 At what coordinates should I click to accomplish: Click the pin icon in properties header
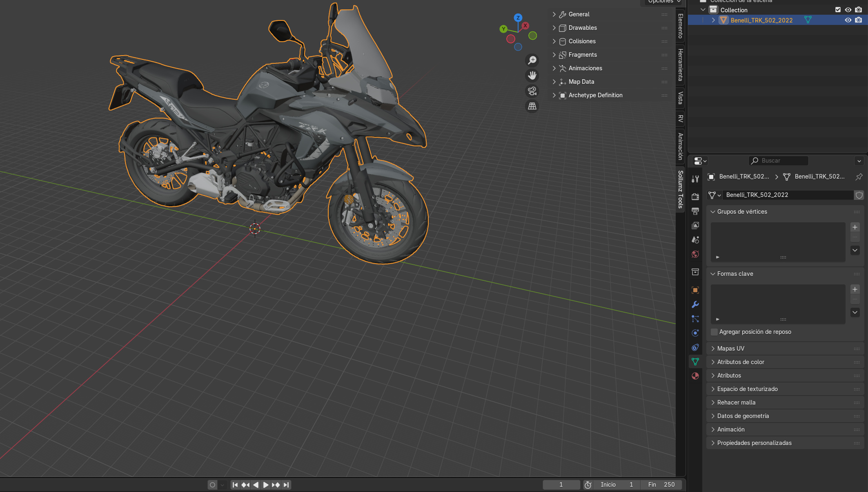pyautogui.click(x=859, y=177)
